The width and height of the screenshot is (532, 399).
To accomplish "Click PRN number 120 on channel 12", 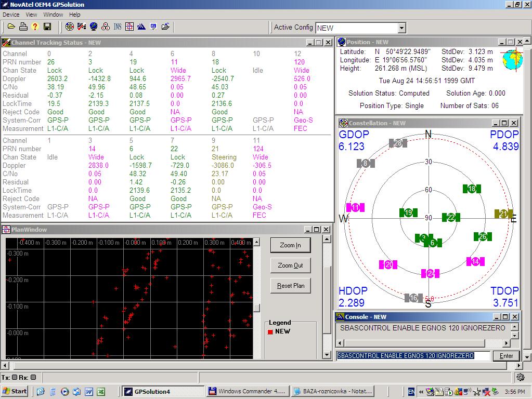I will 299,62.
